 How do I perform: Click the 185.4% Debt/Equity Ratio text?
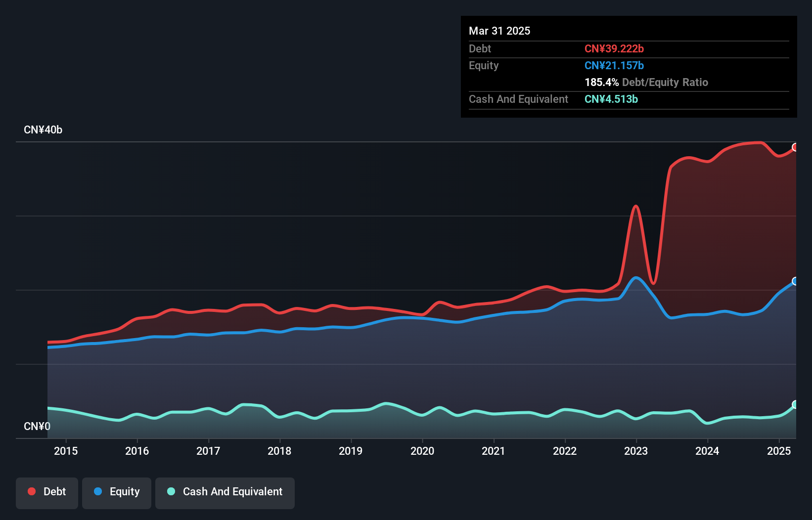(x=646, y=83)
